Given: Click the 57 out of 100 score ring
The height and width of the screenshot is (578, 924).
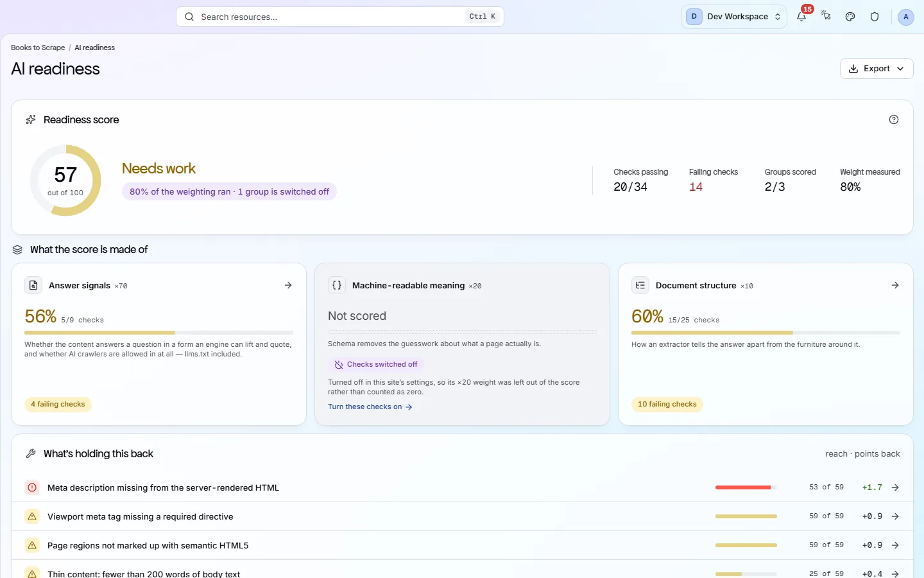Looking at the screenshot, I should 65,180.
